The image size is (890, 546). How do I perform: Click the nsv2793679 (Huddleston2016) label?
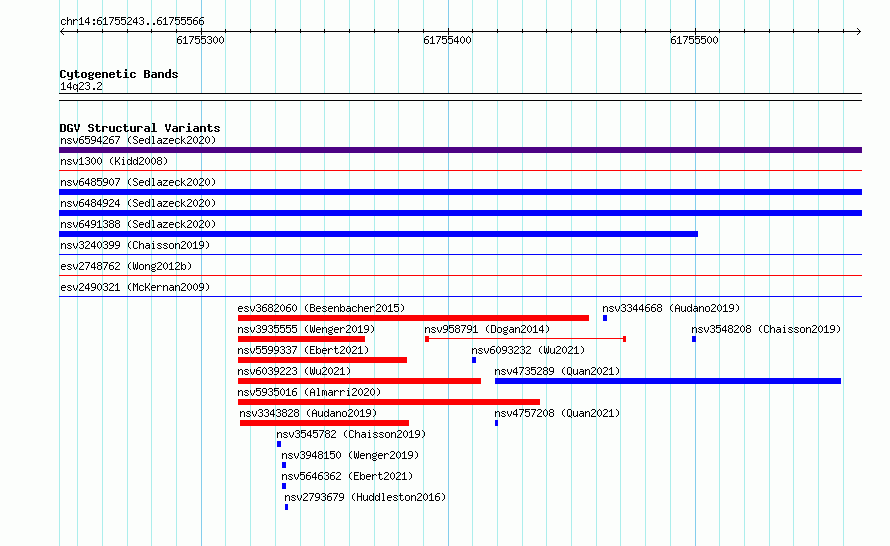point(365,497)
